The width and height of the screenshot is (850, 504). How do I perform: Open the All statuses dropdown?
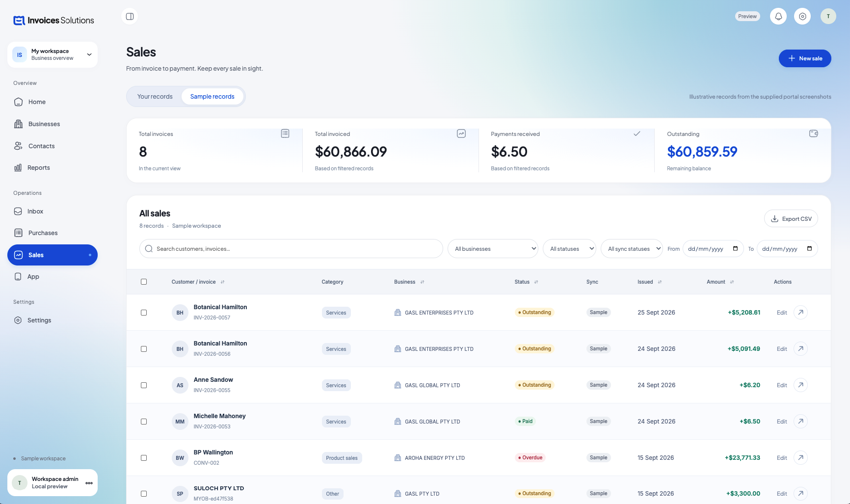(x=569, y=249)
